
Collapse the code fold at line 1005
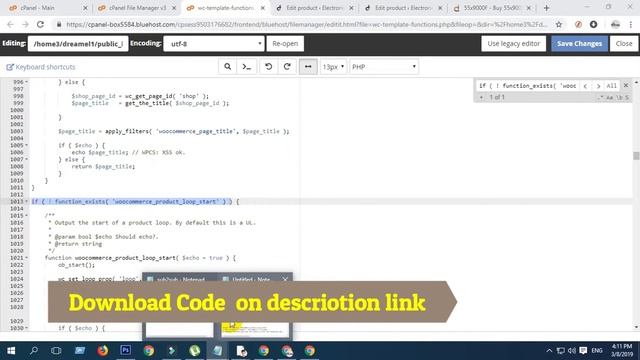tap(27, 145)
